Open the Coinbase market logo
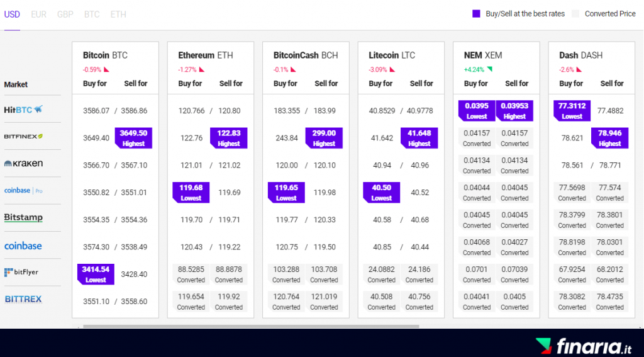Viewport: 644px width, 357px height. coord(23,246)
